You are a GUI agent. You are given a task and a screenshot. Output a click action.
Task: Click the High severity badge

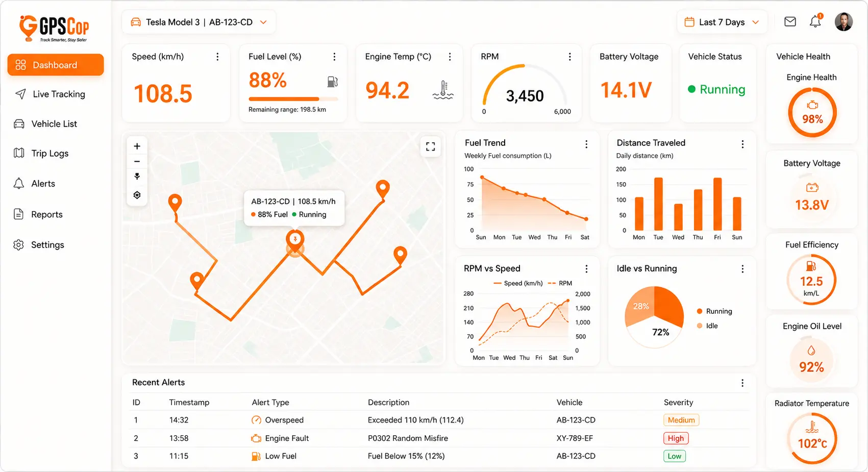tap(676, 438)
